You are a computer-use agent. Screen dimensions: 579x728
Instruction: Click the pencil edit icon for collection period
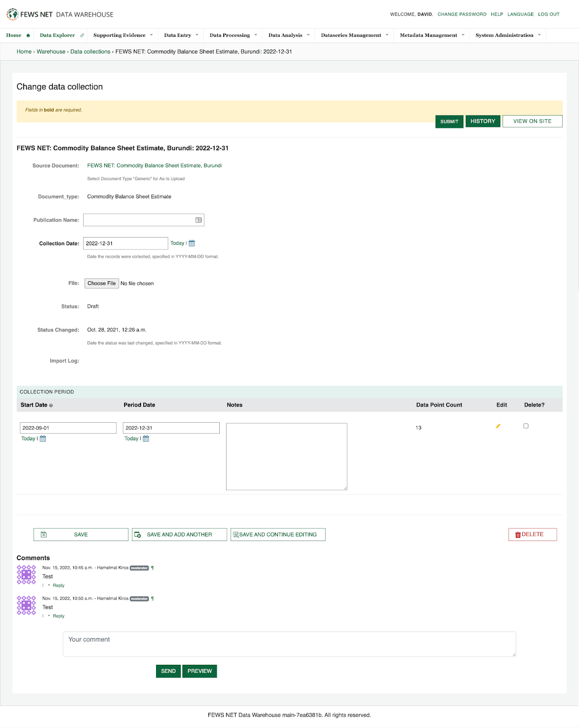498,426
